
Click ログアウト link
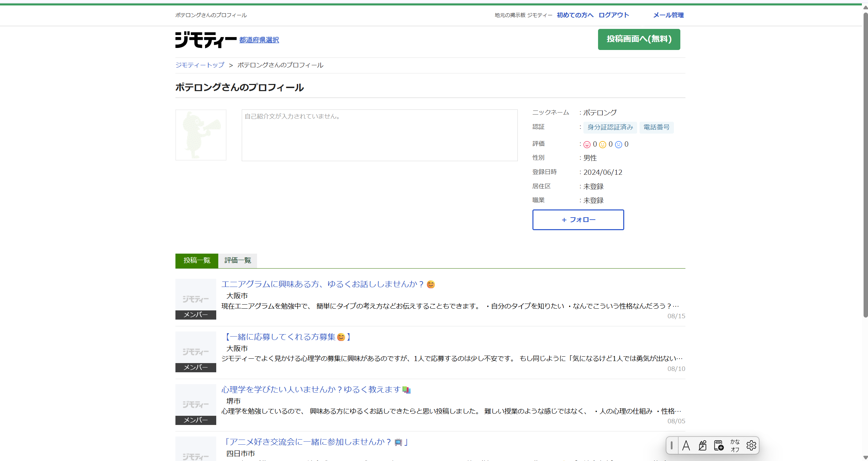point(614,15)
